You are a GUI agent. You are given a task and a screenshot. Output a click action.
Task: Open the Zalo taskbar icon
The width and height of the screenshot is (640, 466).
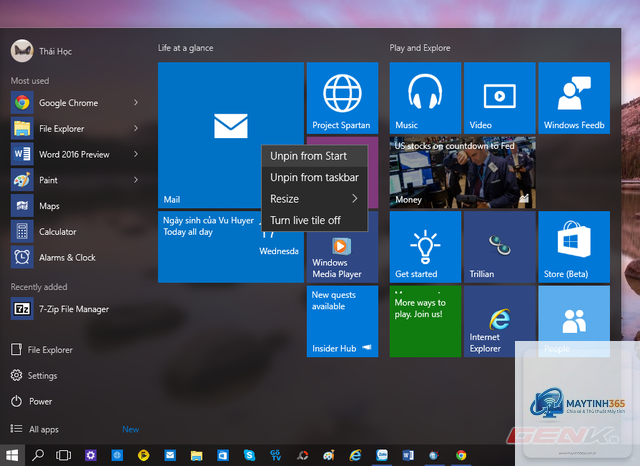point(382,455)
